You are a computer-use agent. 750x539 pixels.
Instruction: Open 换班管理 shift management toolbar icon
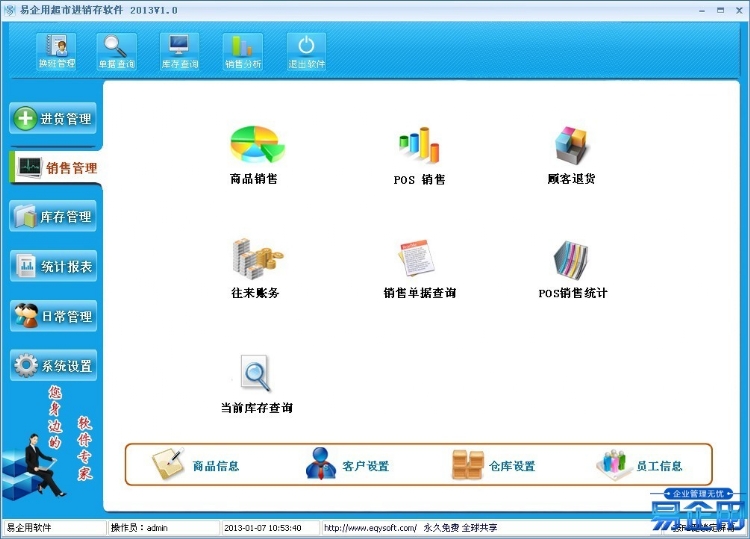[x=56, y=51]
